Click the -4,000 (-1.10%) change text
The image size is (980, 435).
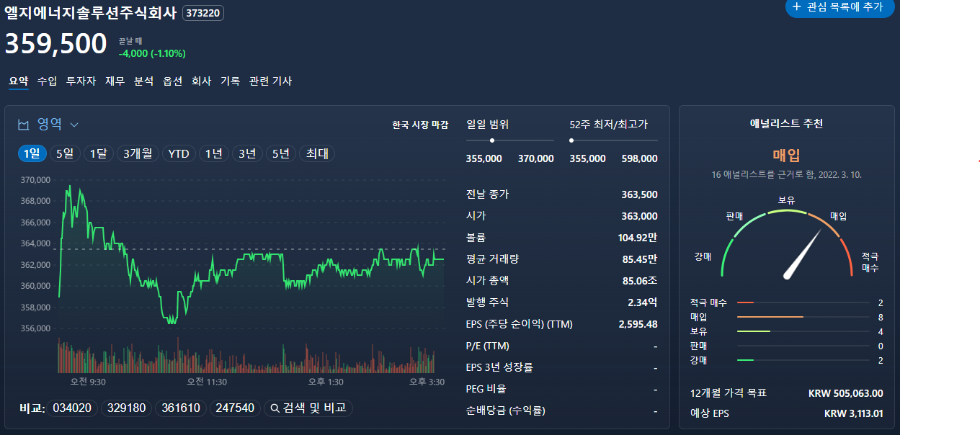[152, 53]
